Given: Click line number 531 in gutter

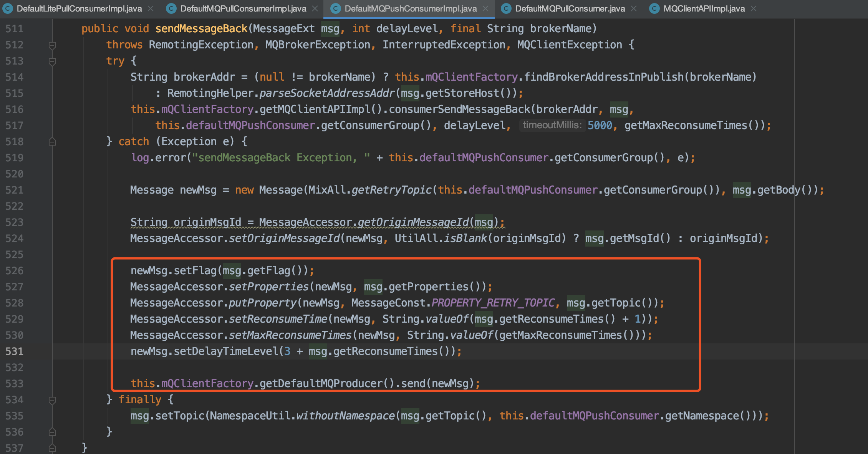Looking at the screenshot, I should (x=14, y=351).
